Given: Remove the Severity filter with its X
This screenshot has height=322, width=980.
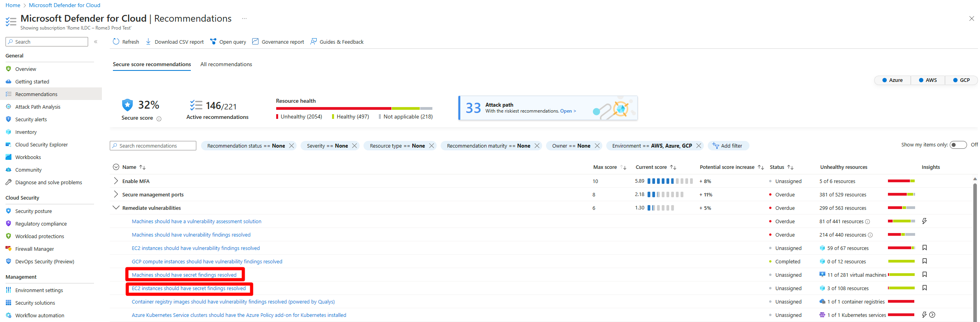Looking at the screenshot, I should tap(354, 146).
